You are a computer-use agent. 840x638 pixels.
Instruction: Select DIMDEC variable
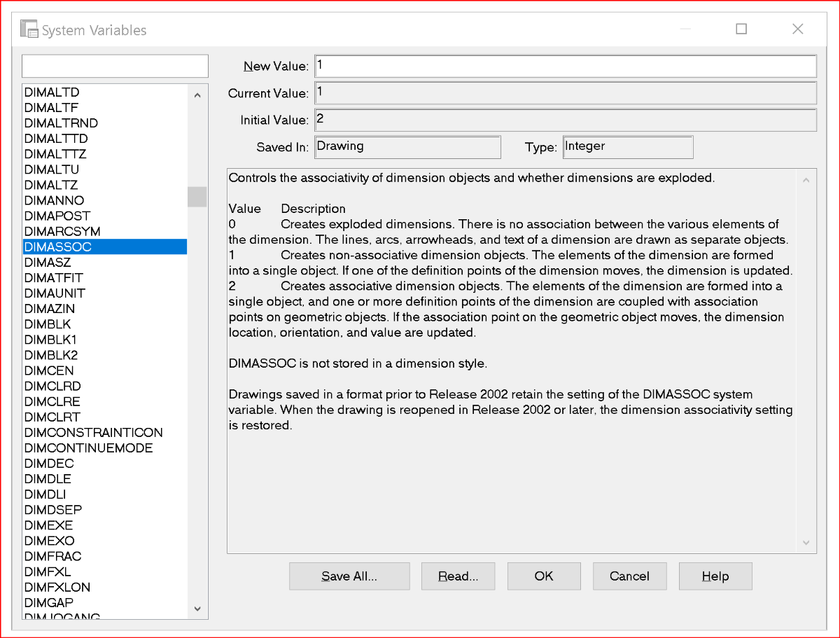[x=104, y=463]
